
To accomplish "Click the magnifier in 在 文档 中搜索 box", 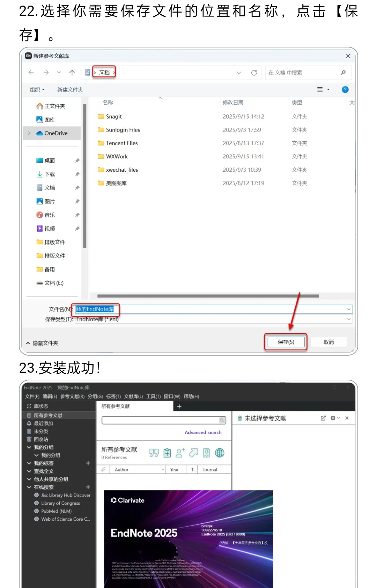I will click(x=343, y=73).
